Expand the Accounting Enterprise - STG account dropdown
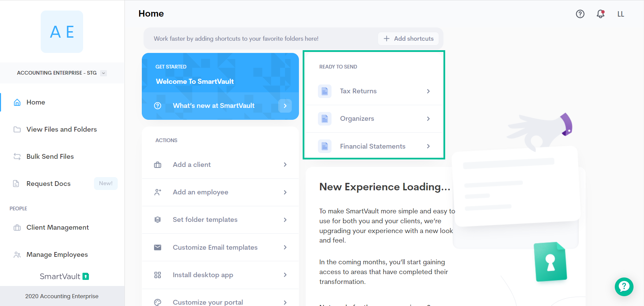The width and height of the screenshot is (644, 306). [x=103, y=73]
